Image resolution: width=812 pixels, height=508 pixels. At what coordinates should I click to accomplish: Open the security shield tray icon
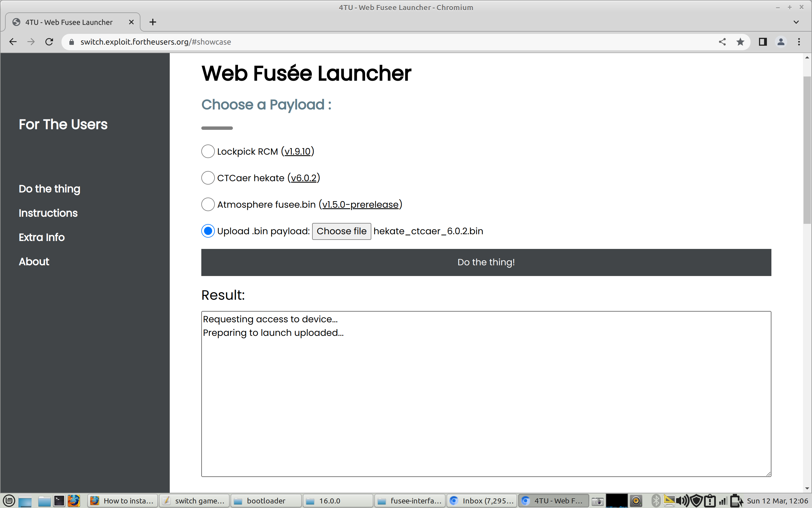pos(697,501)
